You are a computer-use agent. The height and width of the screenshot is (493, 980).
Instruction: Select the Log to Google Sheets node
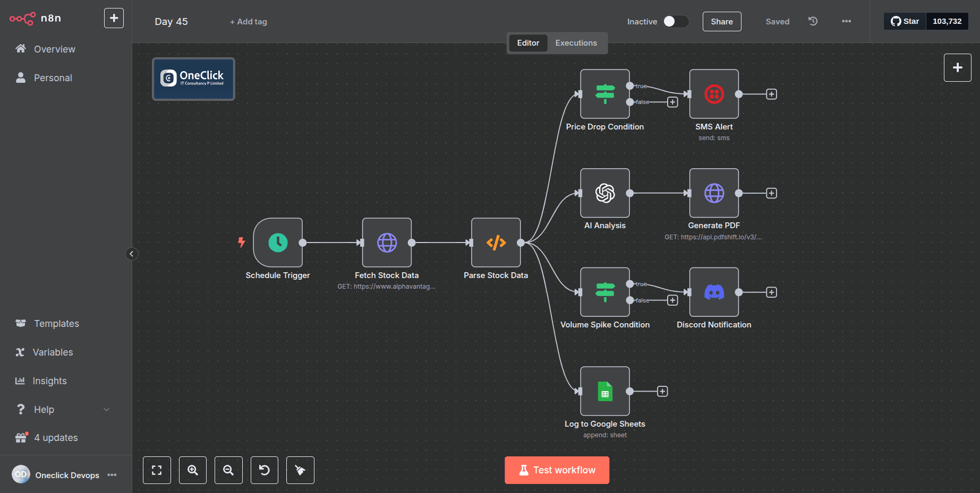point(605,391)
